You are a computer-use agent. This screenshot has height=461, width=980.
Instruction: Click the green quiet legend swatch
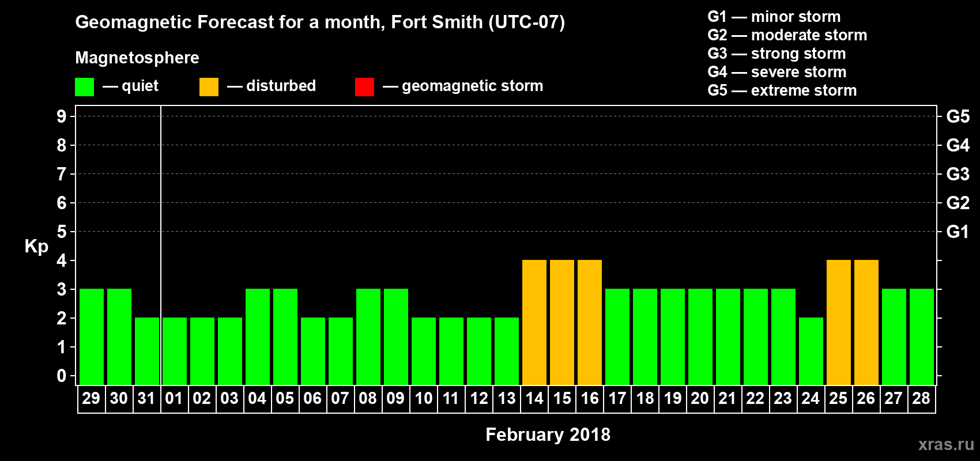pos(84,87)
